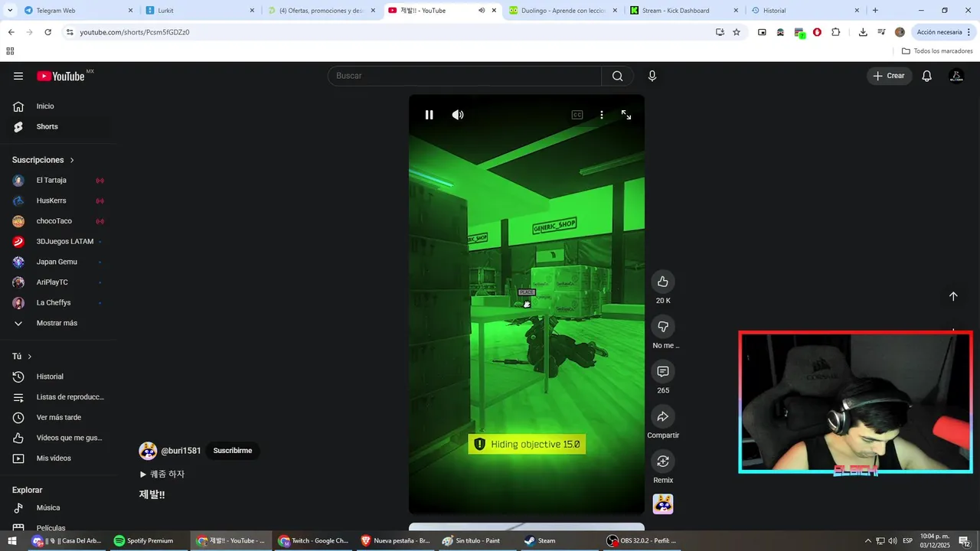980x551 pixels.
Task: Expand the Suscripciones section
Action: click(44, 160)
